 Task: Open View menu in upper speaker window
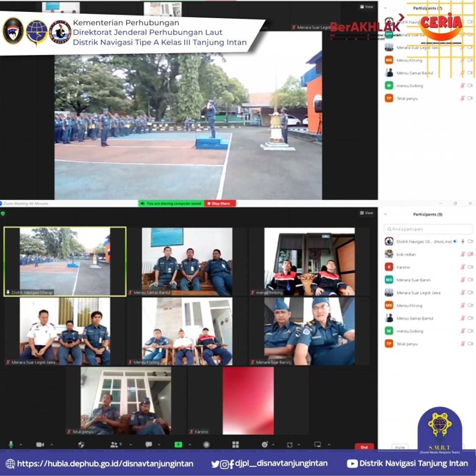(367, 7)
